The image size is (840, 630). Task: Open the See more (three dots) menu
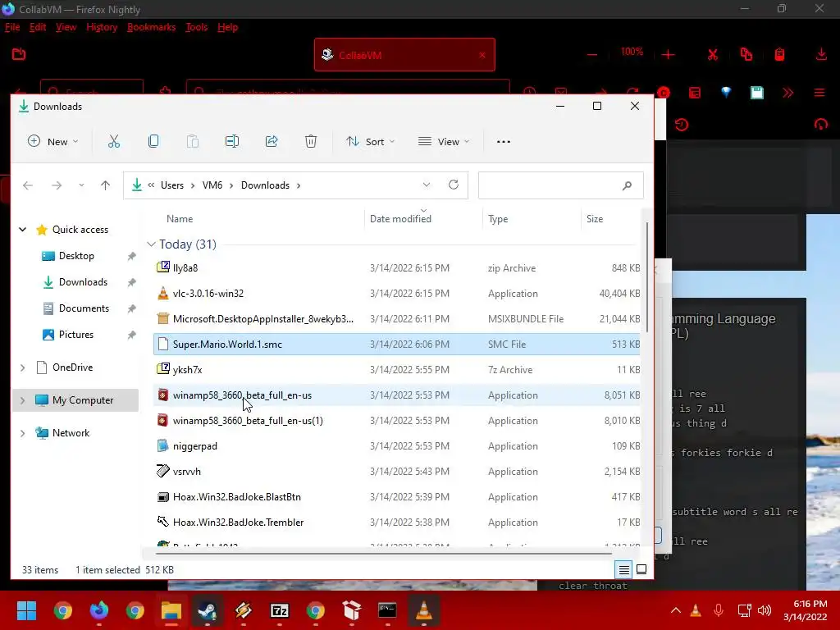coord(504,141)
